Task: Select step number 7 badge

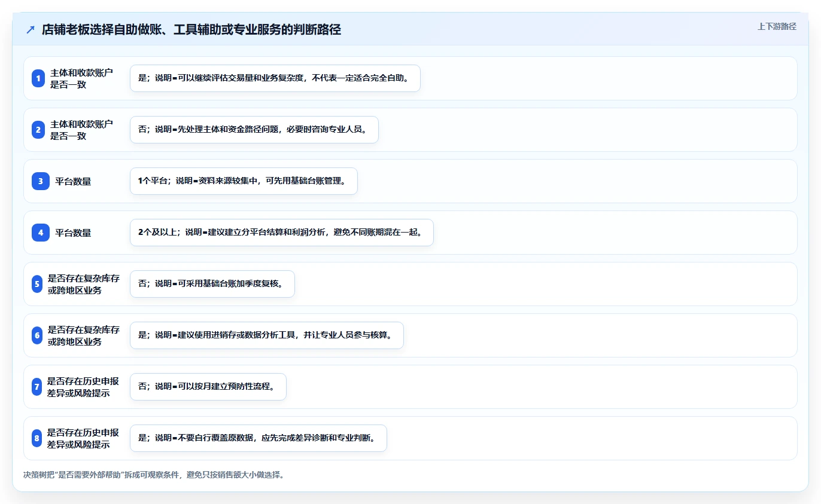Action: click(37, 387)
